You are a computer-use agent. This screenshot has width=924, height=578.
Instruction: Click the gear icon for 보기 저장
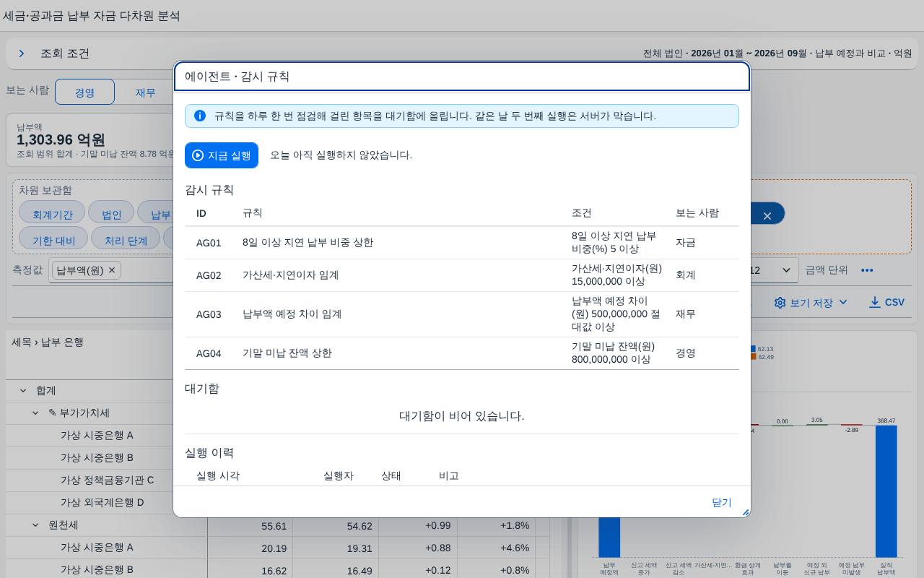(x=780, y=303)
